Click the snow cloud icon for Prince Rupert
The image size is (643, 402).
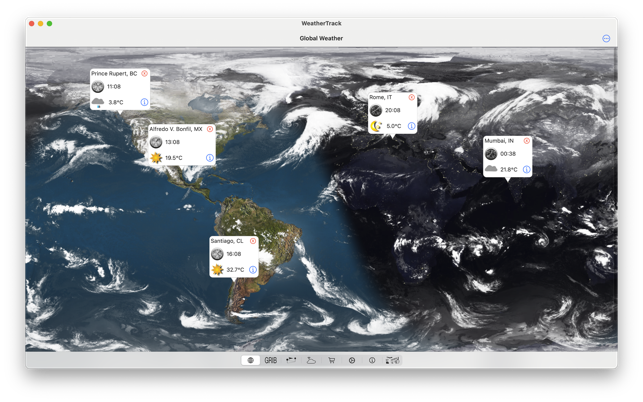[98, 103]
